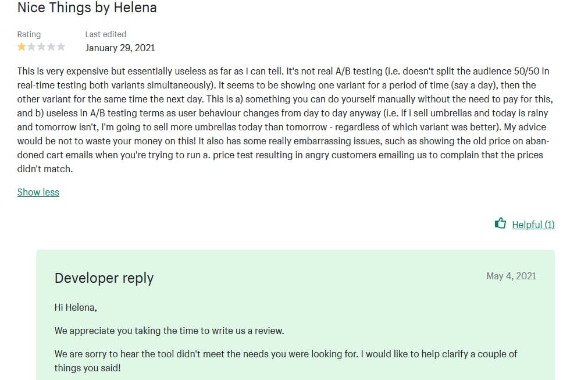
Task: Click the May 4, 2021 reply date
Action: pos(511,276)
